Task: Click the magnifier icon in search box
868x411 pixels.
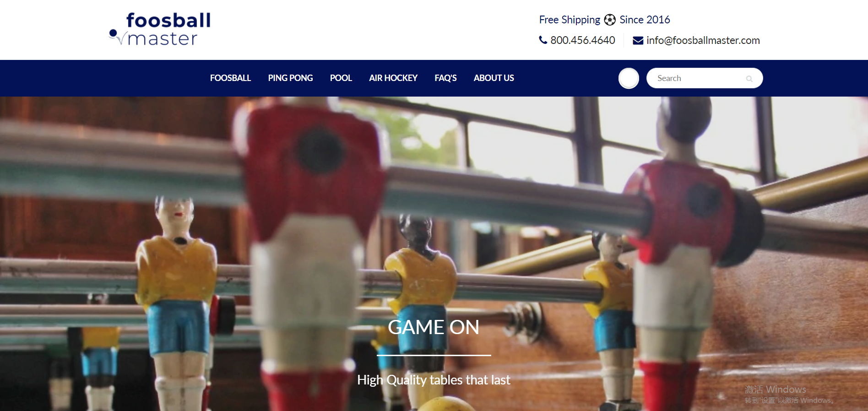Action: 749,79
